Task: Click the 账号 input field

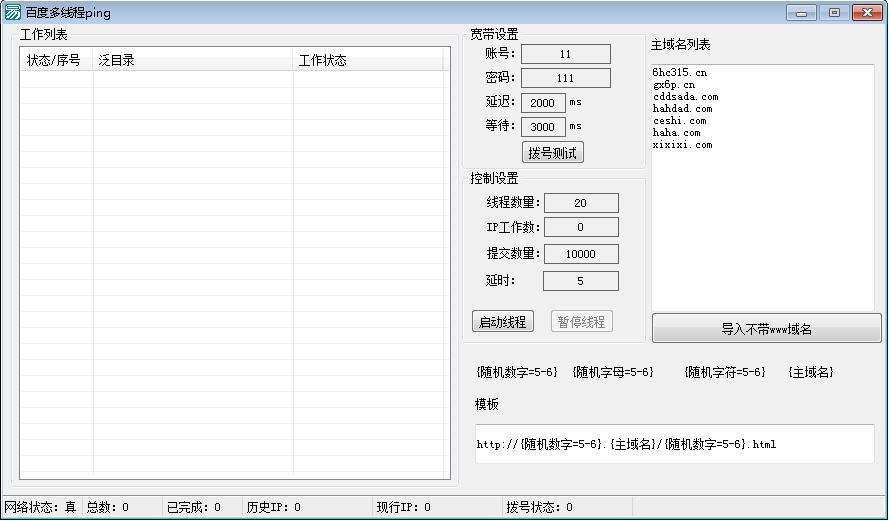Action: coord(565,54)
